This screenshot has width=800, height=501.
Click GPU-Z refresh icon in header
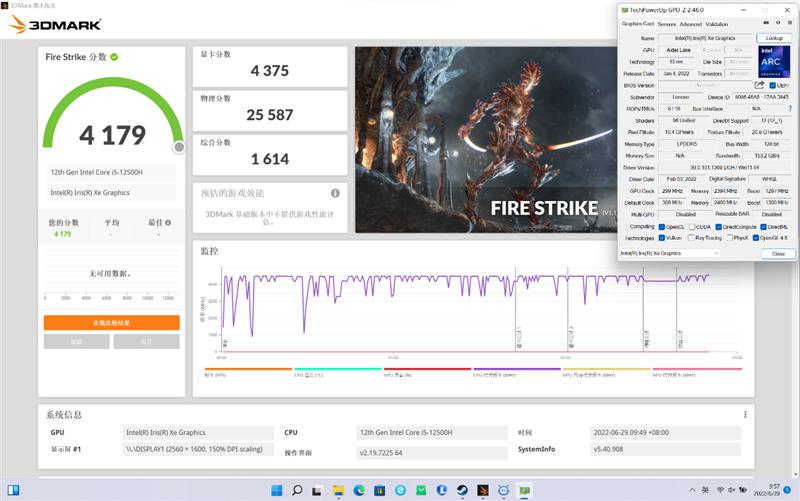778,23
